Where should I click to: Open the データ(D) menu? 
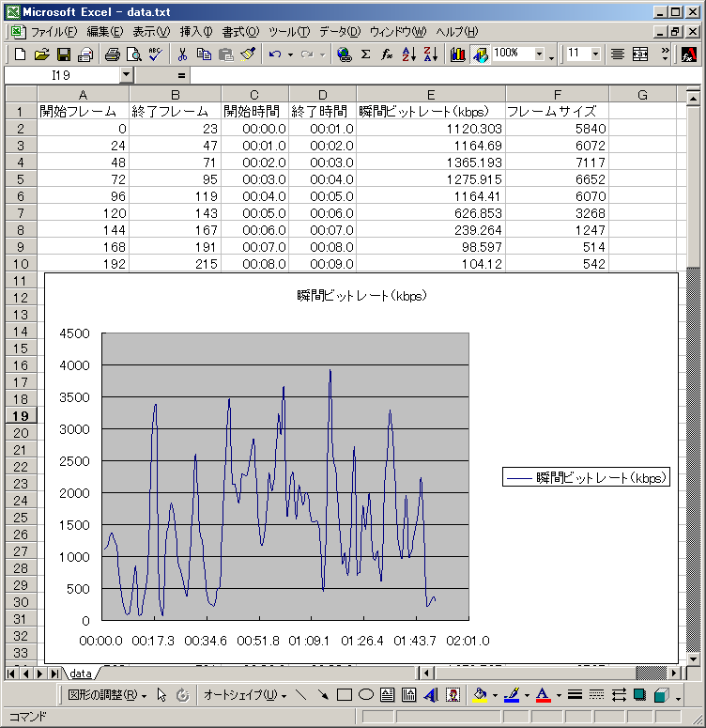coord(339,32)
